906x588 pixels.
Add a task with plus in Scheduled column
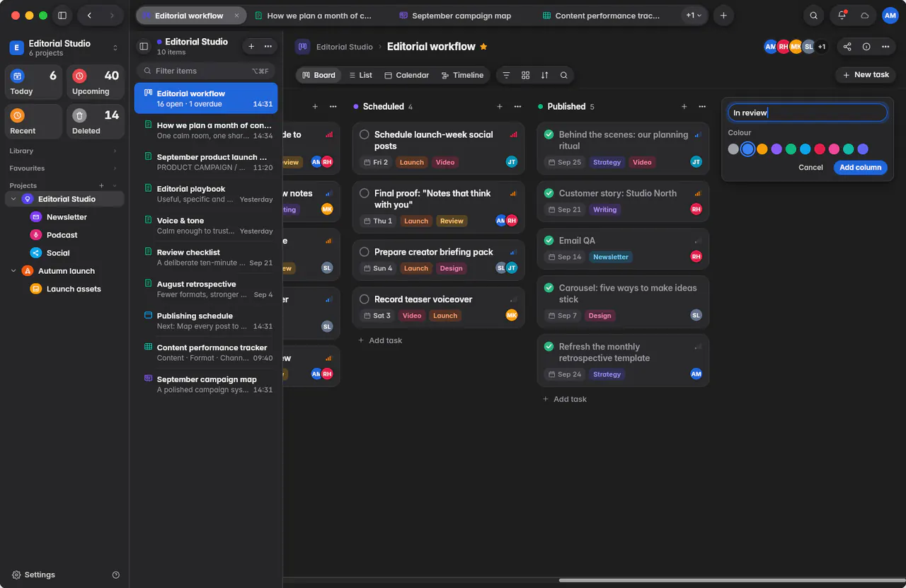[x=499, y=107]
